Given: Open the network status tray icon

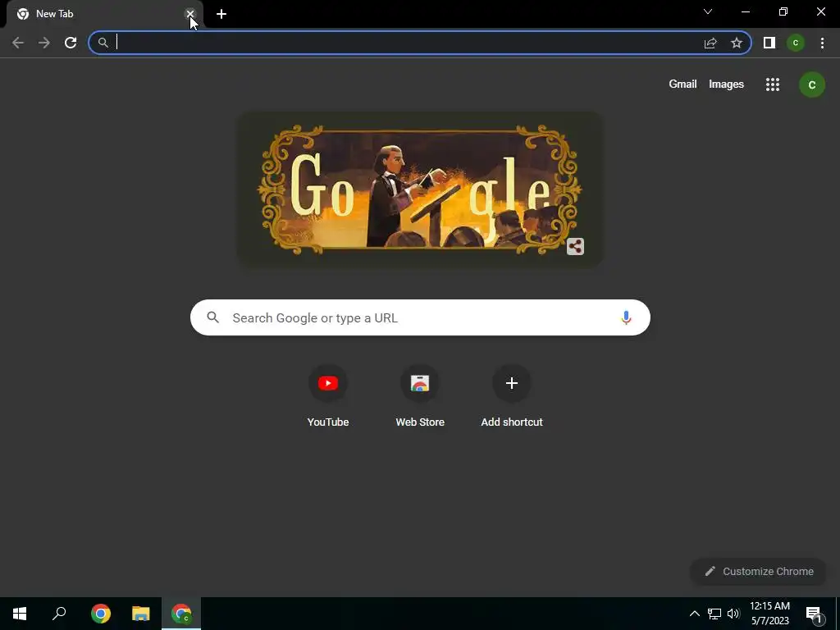Looking at the screenshot, I should 714,614.
